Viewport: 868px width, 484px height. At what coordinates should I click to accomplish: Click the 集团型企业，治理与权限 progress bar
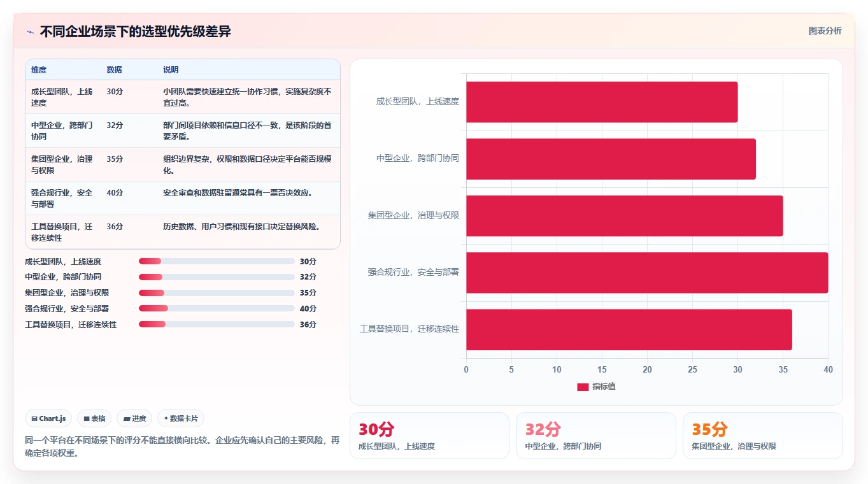[x=217, y=293]
